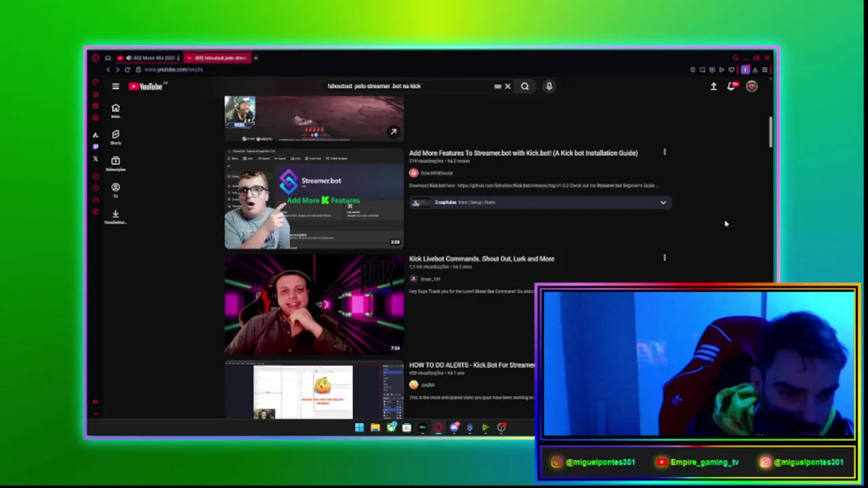Clear the search query with X
The width and height of the screenshot is (868, 488).
coord(507,86)
